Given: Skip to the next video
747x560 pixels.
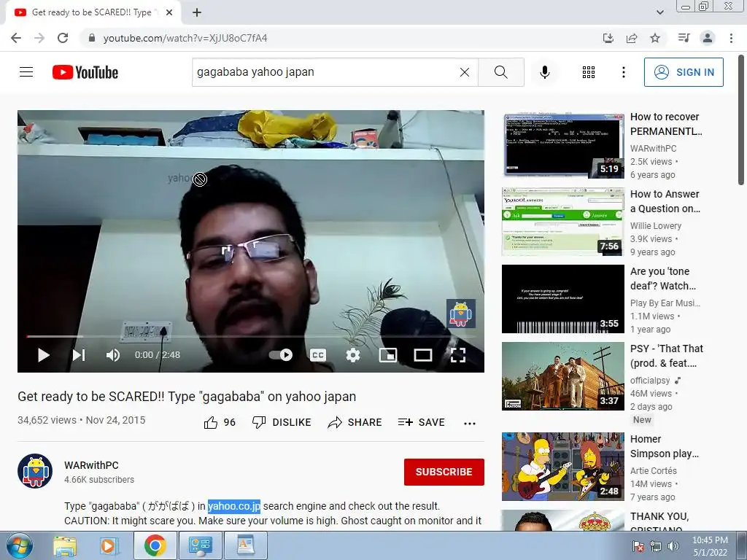Looking at the screenshot, I should click(79, 355).
